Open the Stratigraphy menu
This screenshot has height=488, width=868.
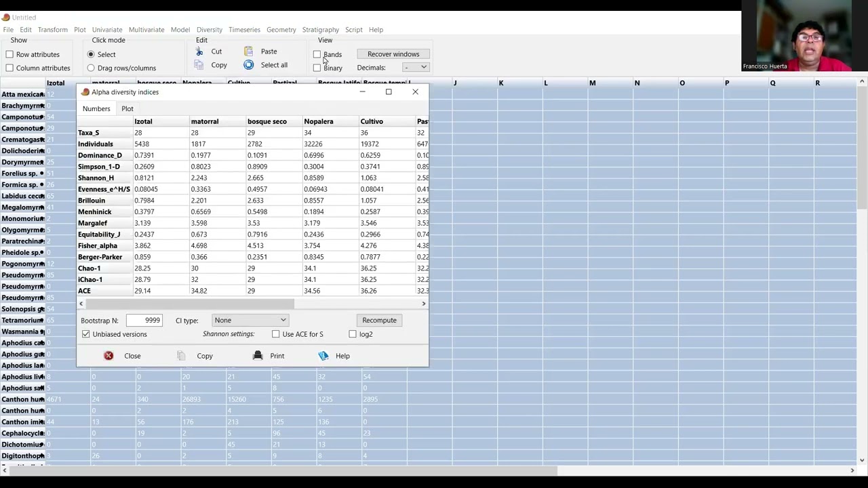point(321,30)
